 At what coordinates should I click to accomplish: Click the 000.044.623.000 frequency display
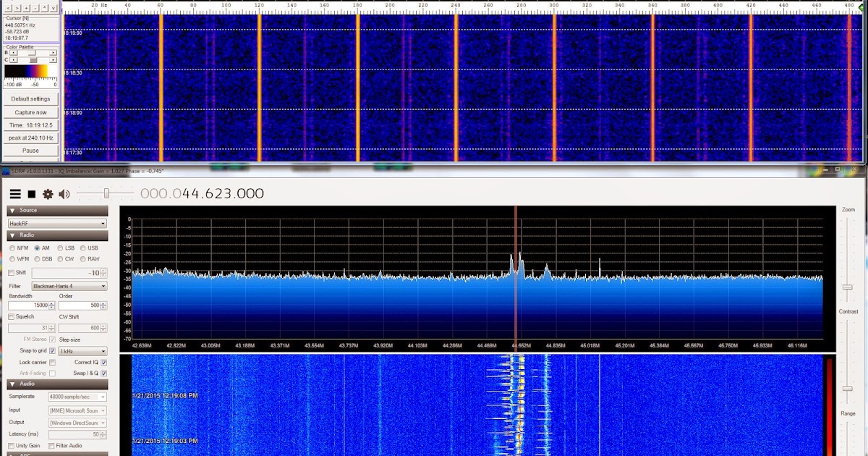(x=202, y=193)
